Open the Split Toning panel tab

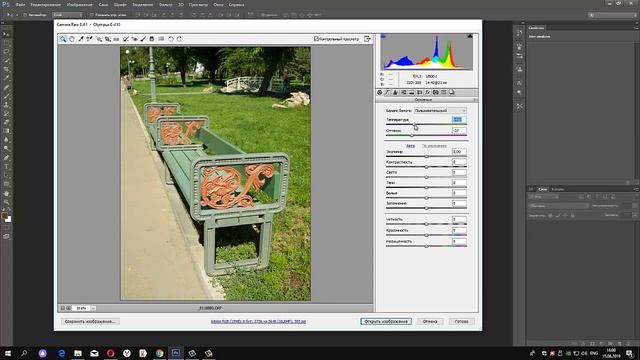(411, 93)
